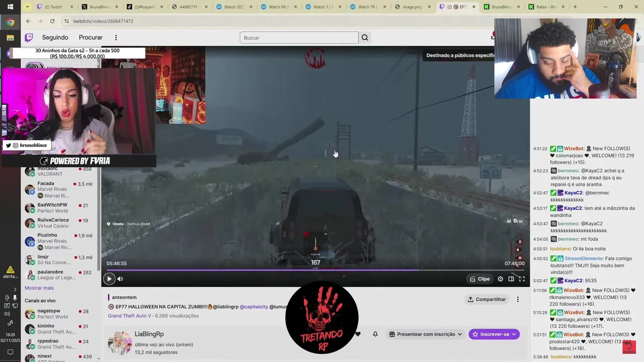Viewport: 644px width, 362px height.
Task: Open the LiaBlingRp channel avatar
Action: point(120,343)
